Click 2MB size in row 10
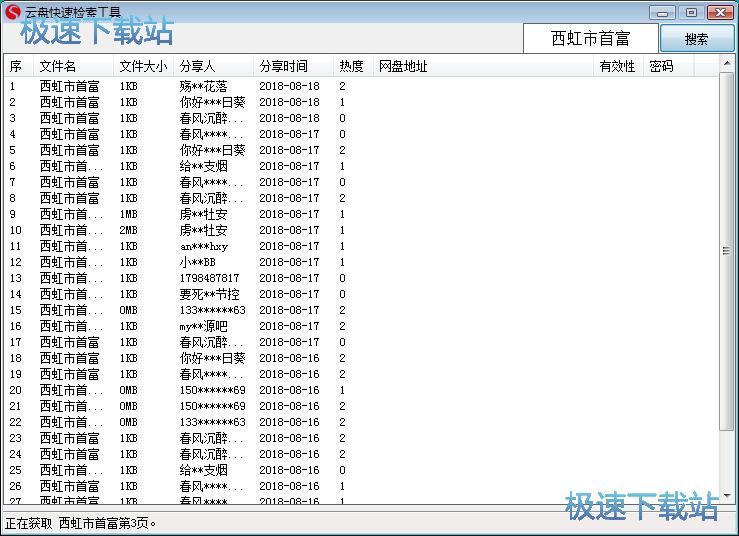Viewport: 739px width, 536px height. pos(128,231)
